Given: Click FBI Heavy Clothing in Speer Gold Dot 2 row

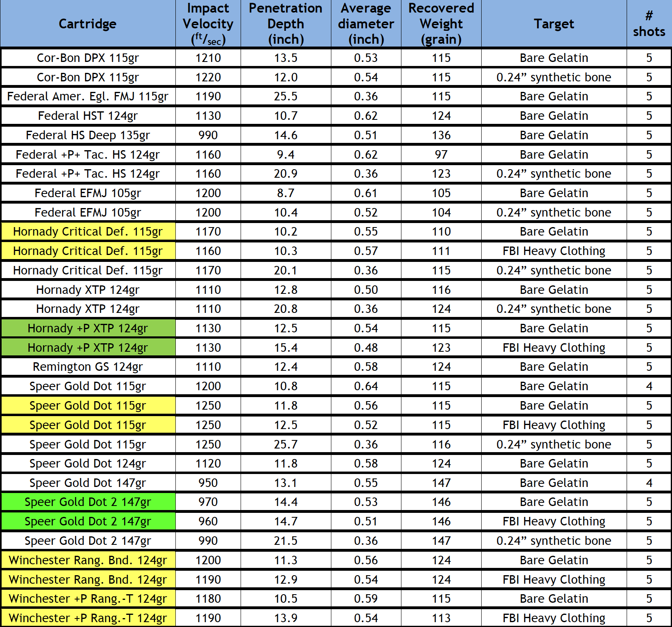Looking at the screenshot, I should click(554, 521).
